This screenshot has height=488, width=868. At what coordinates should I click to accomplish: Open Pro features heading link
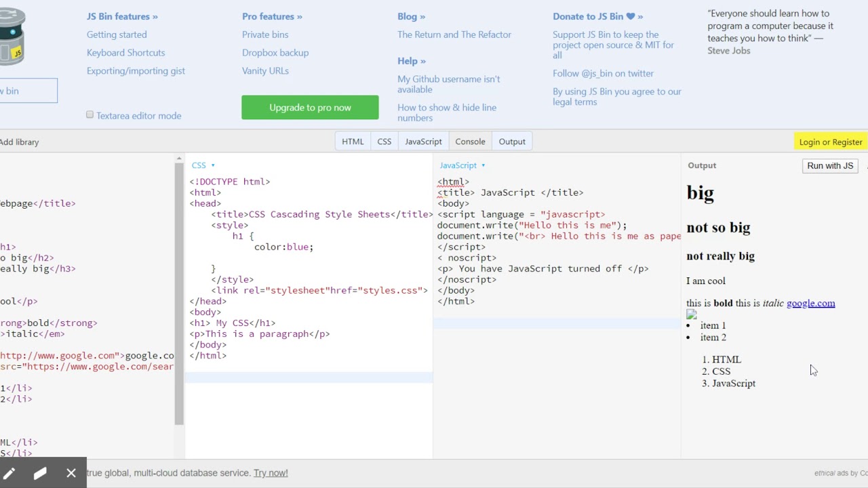(272, 16)
